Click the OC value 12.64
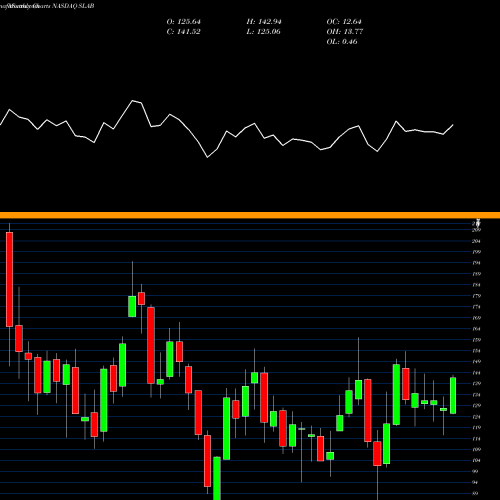This screenshot has height=500, width=500. (x=352, y=22)
